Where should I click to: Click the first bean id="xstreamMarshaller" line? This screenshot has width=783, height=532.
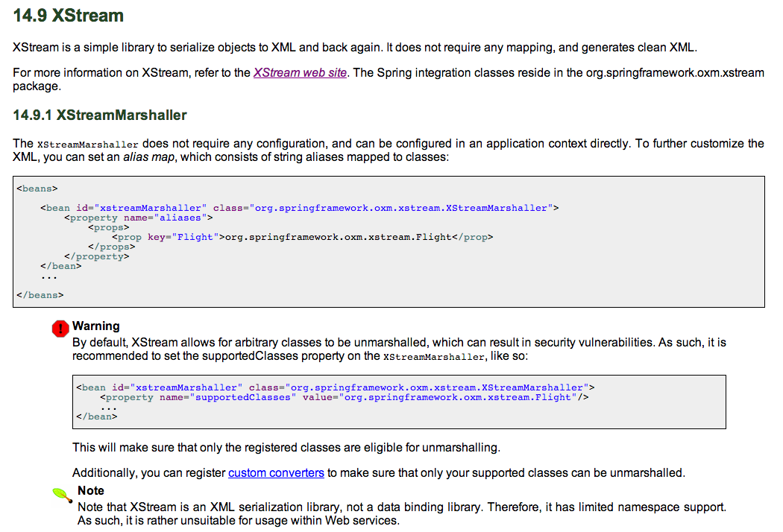pos(300,208)
